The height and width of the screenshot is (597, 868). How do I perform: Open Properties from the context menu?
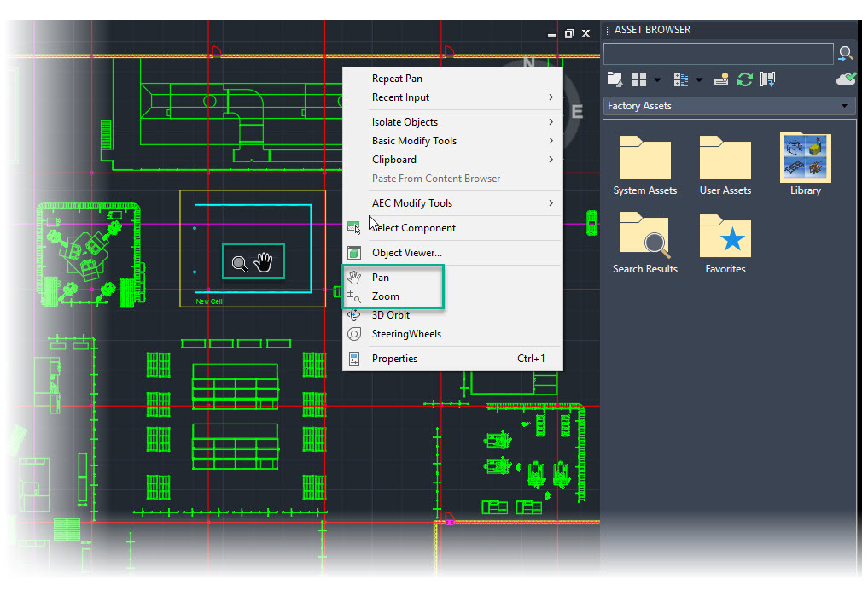pyautogui.click(x=394, y=359)
